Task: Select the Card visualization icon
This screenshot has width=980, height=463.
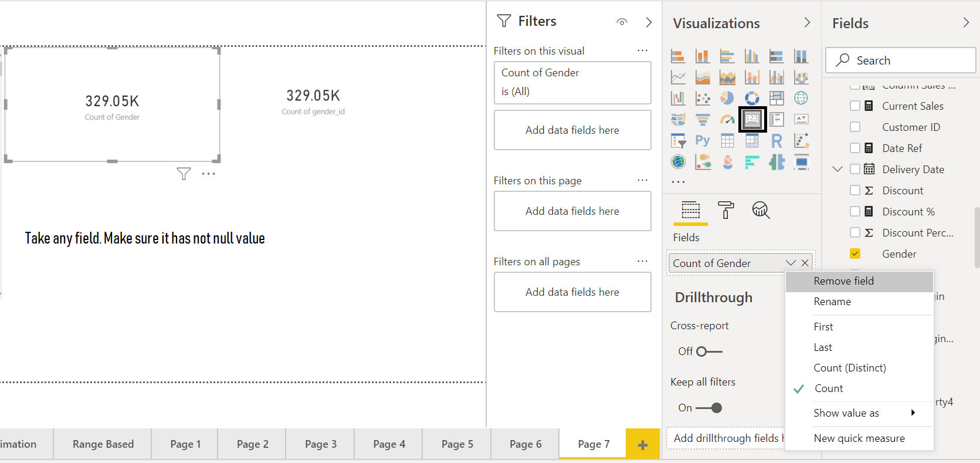Action: pos(752,119)
